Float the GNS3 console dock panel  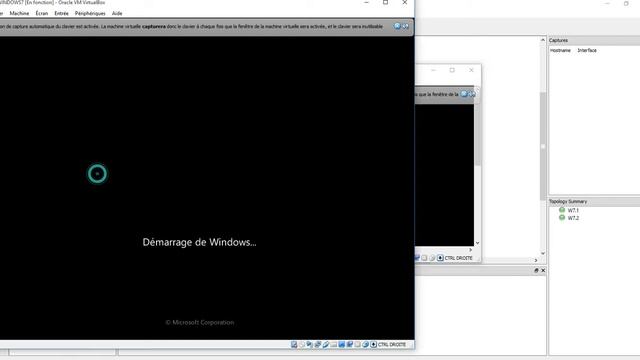pos(536,270)
